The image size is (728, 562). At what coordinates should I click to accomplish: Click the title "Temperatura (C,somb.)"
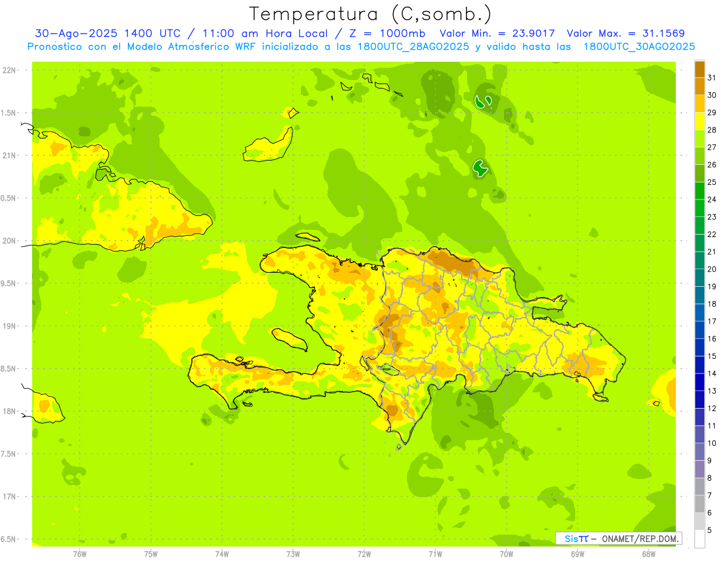point(371,14)
